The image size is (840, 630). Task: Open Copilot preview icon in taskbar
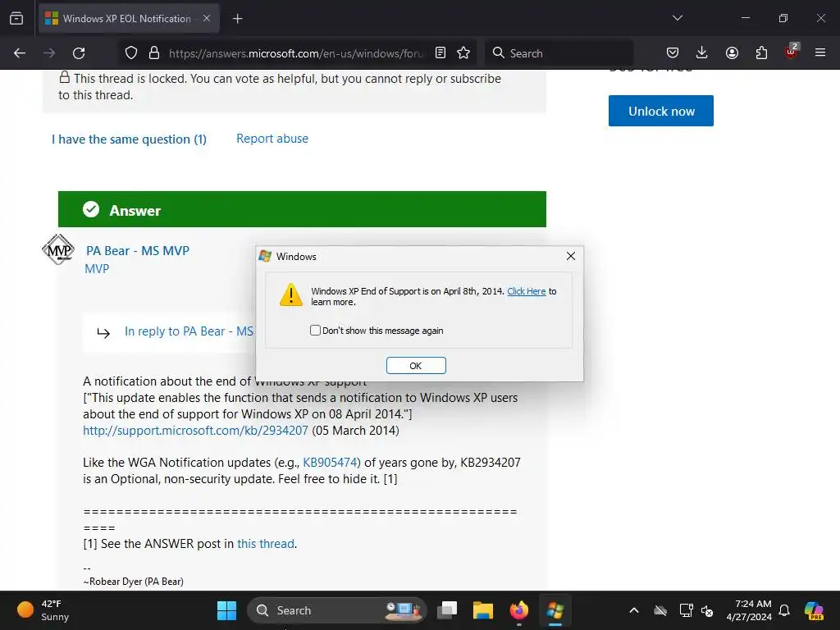(x=814, y=610)
